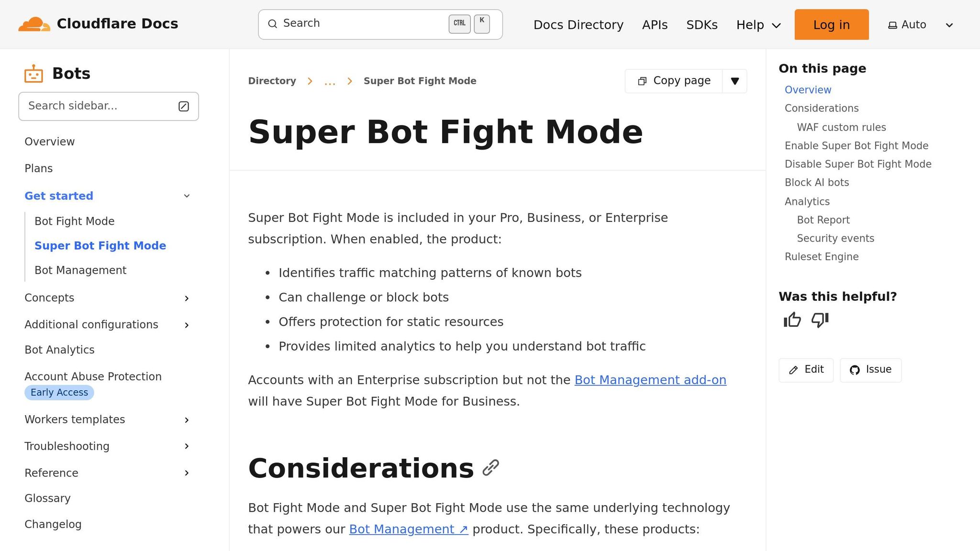Viewport: 980px width, 551px height.
Task: Click the copy icon on Copy page button
Action: coord(642,81)
